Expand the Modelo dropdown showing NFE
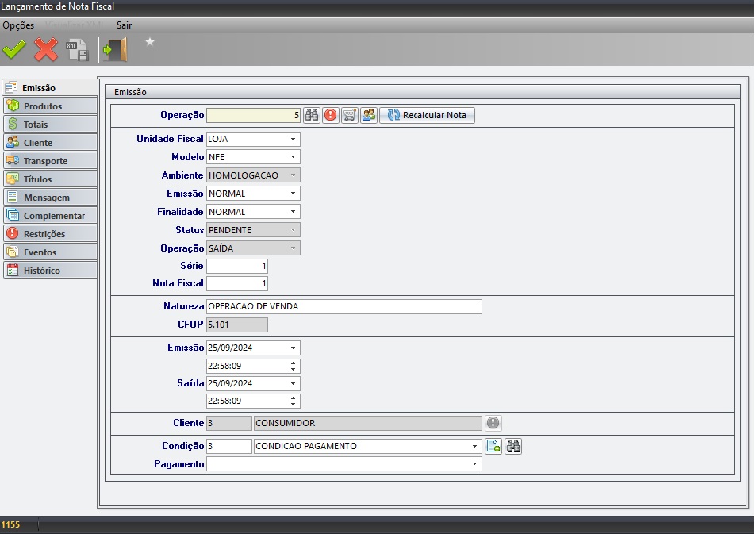 (293, 157)
